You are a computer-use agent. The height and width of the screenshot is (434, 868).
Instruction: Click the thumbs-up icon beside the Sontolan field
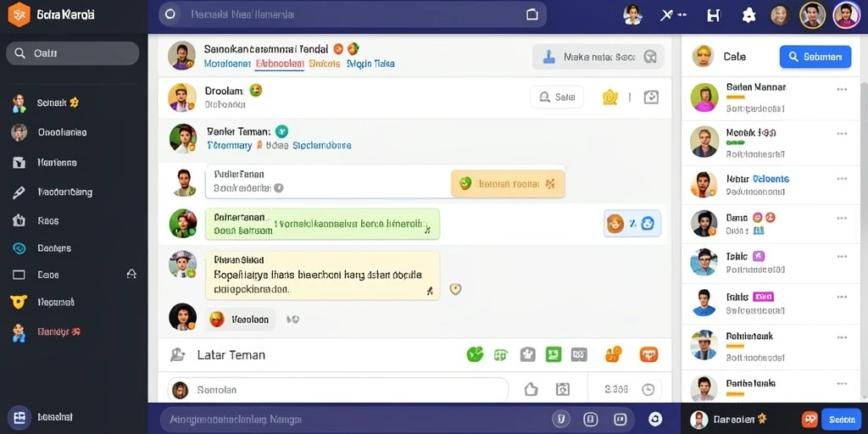pos(531,389)
